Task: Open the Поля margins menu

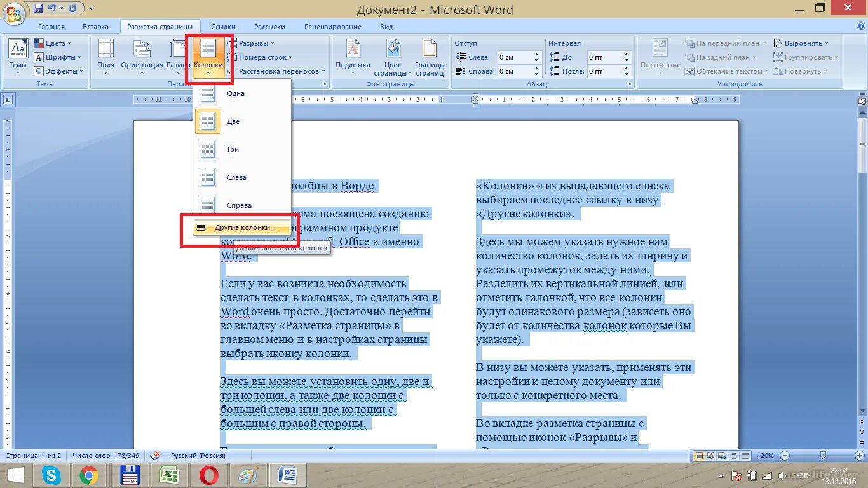Action: (x=106, y=57)
